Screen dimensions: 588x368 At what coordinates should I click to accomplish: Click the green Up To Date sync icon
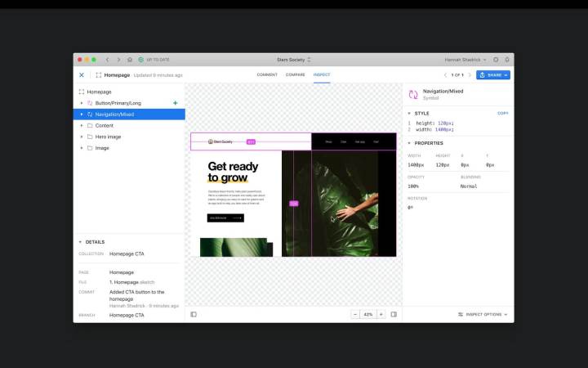[141, 60]
